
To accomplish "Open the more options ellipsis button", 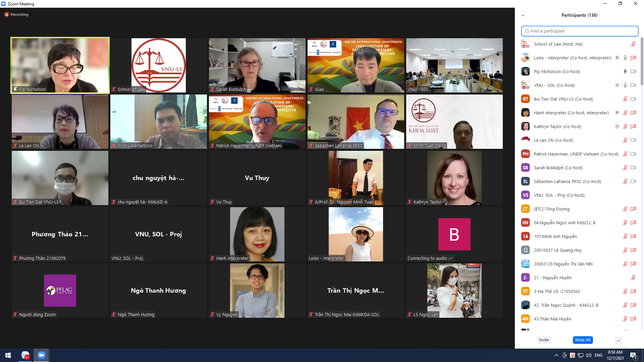I will (618, 340).
